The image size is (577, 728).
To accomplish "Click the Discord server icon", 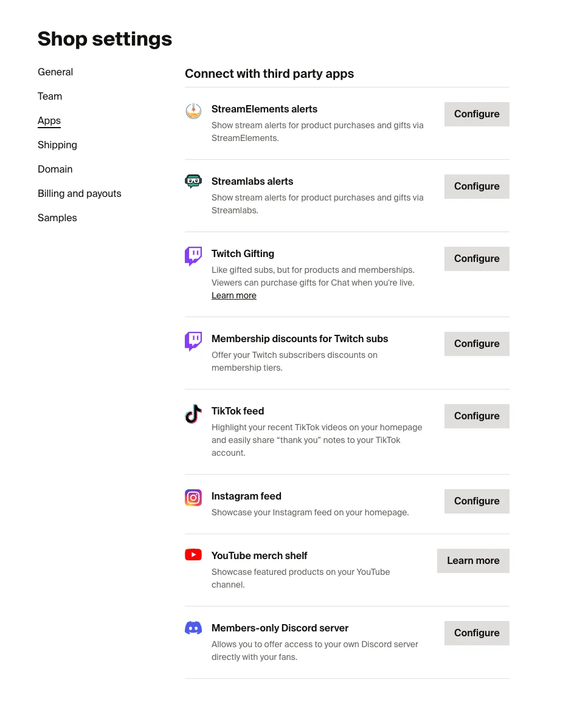I will (x=193, y=628).
